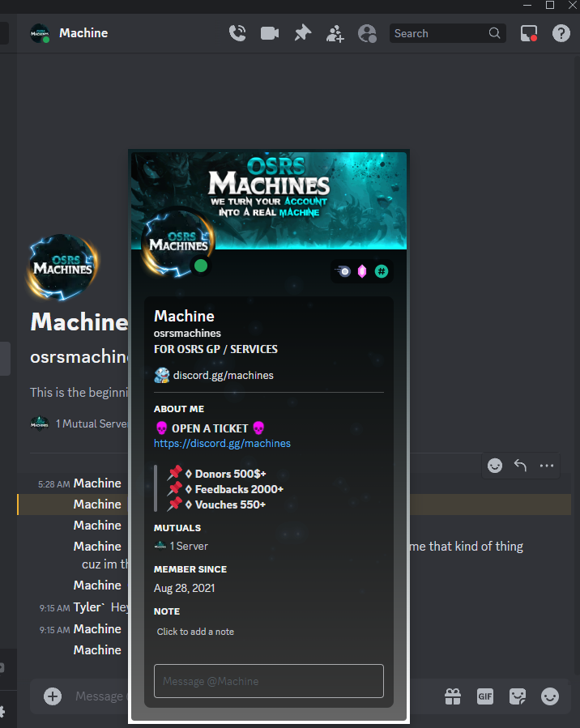Click the Message @Machine field in profile

click(269, 681)
